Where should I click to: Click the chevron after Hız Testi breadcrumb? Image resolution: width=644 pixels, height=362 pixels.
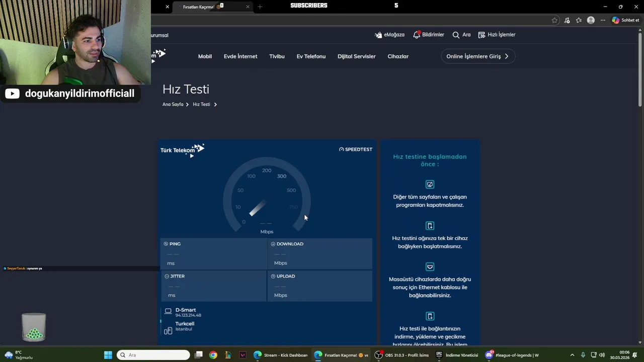click(215, 105)
